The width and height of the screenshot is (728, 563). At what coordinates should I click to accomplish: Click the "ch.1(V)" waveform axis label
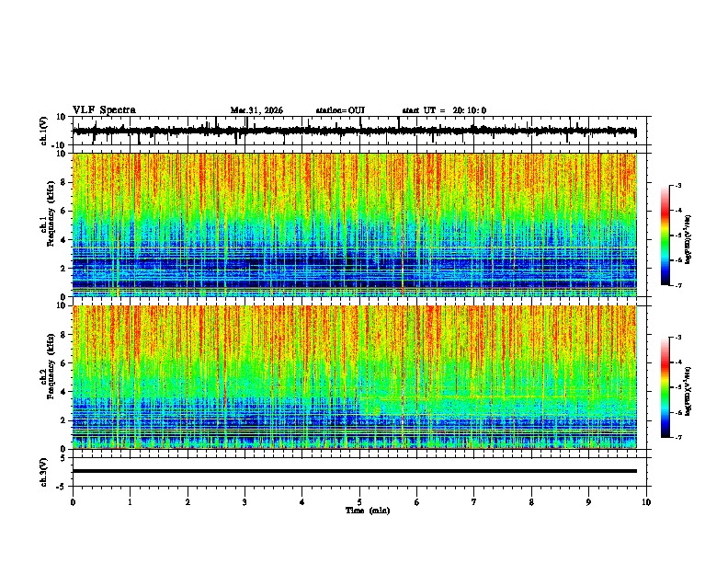[x=44, y=131]
